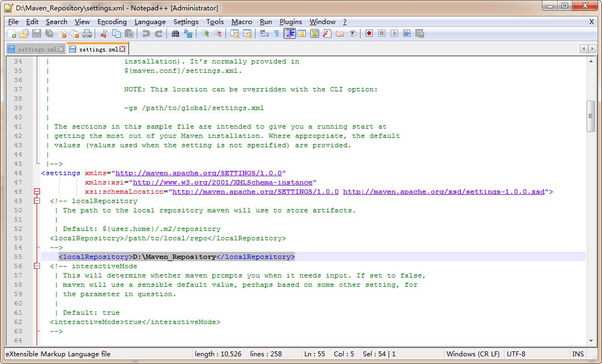This screenshot has height=364, width=602.
Task: Collapse the interactiveMode comment fold on line 56
Action: pyautogui.click(x=37, y=265)
